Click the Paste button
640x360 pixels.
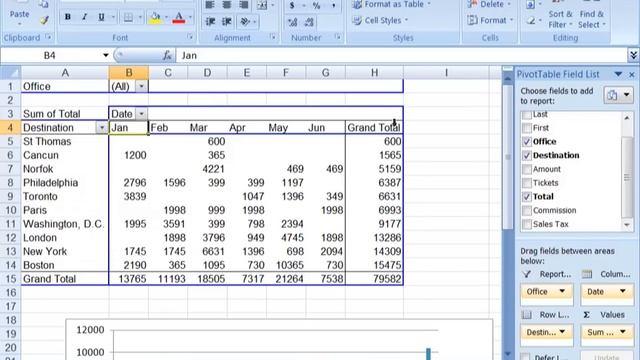coord(19,14)
